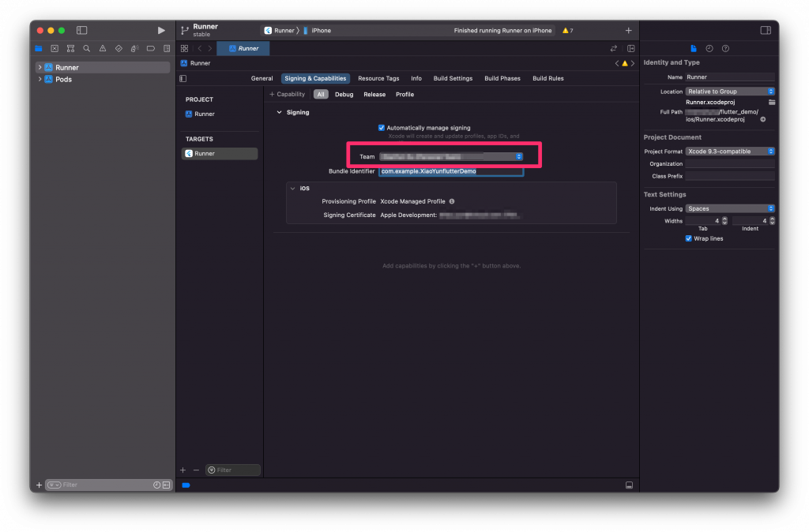The height and width of the screenshot is (532, 809).
Task: Show the File inspector icon
Action: 694,48
